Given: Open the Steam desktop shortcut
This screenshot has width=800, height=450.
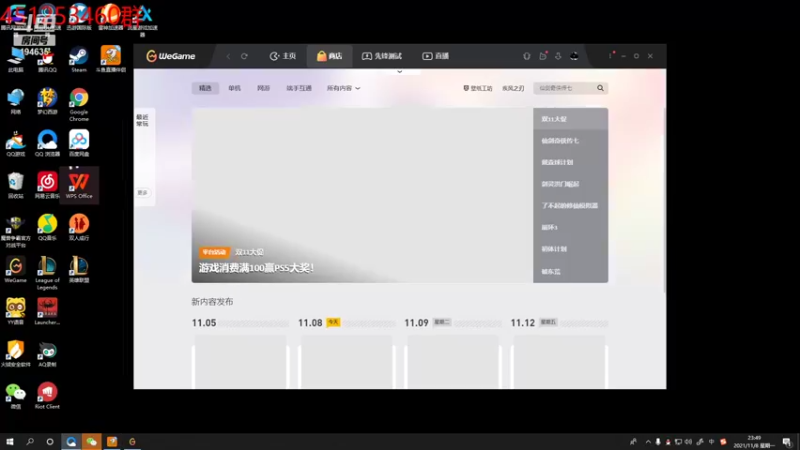Looking at the screenshot, I should point(79,59).
